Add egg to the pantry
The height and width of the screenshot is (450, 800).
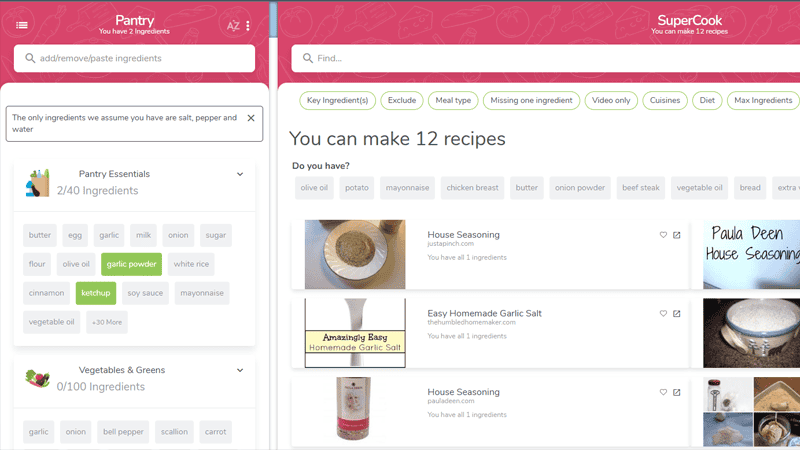point(75,235)
